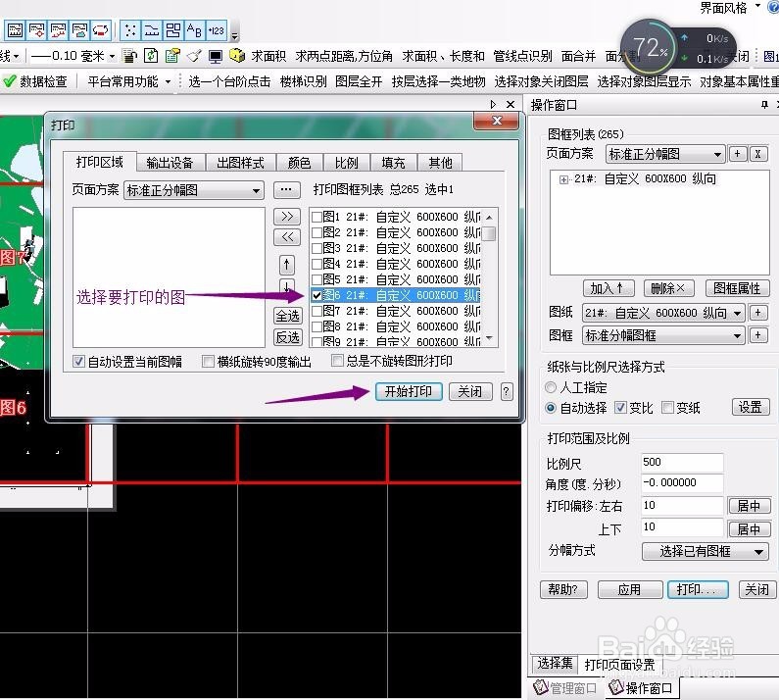The height and width of the screenshot is (700, 779).
Task: Click the green checkmark 数据检查 icon
Action: coord(10,81)
